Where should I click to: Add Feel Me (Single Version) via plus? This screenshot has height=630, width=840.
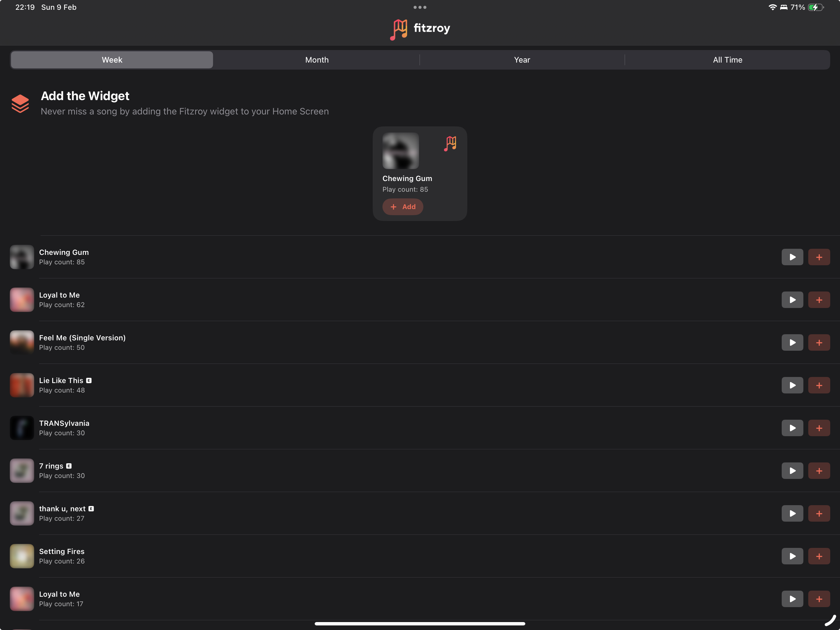tap(819, 342)
